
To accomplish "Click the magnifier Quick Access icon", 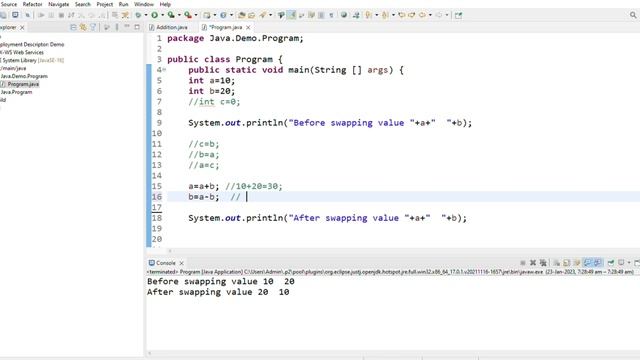I will click(x=633, y=15).
